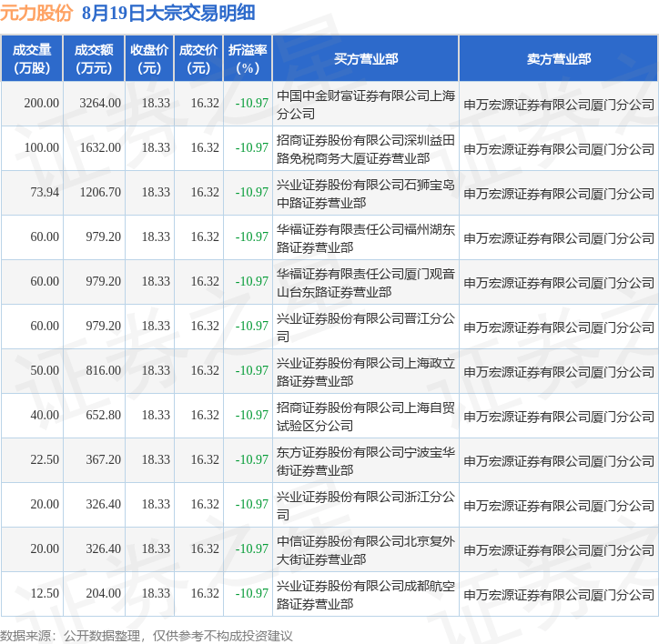Click buyer 中信证券北京复外大街证券营业部
This screenshot has width=659, height=644.
(366, 550)
